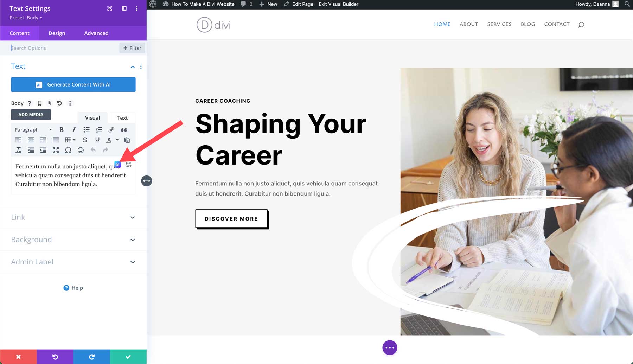Switch to the Text editor tab
Image resolution: width=633 pixels, height=364 pixels.
pos(122,118)
